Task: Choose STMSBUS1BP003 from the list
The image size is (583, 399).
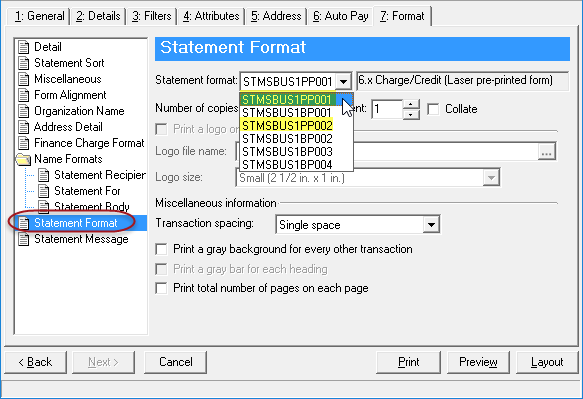Action: (296, 152)
